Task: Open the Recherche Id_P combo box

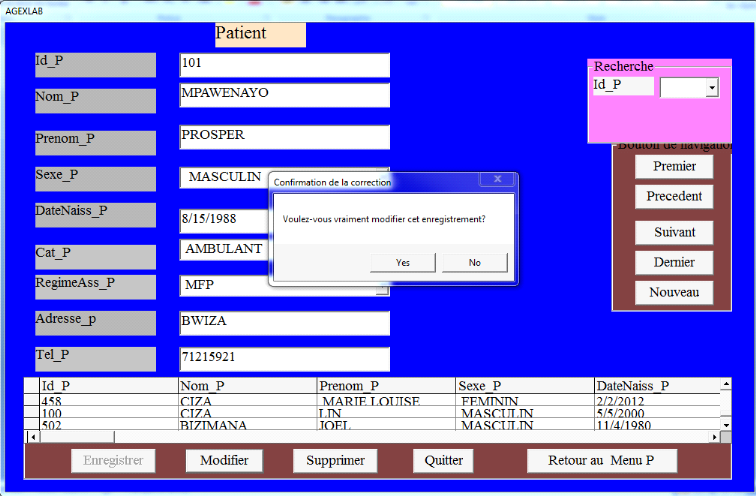Action: [x=712, y=88]
